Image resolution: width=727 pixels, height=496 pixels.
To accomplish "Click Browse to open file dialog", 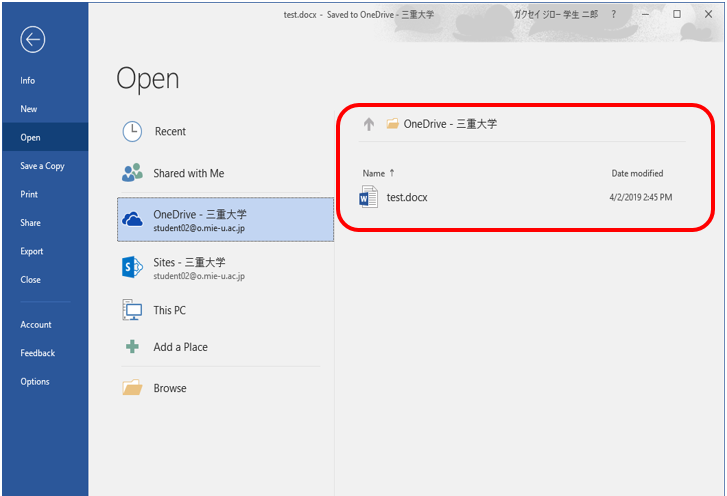I will (x=225, y=388).
